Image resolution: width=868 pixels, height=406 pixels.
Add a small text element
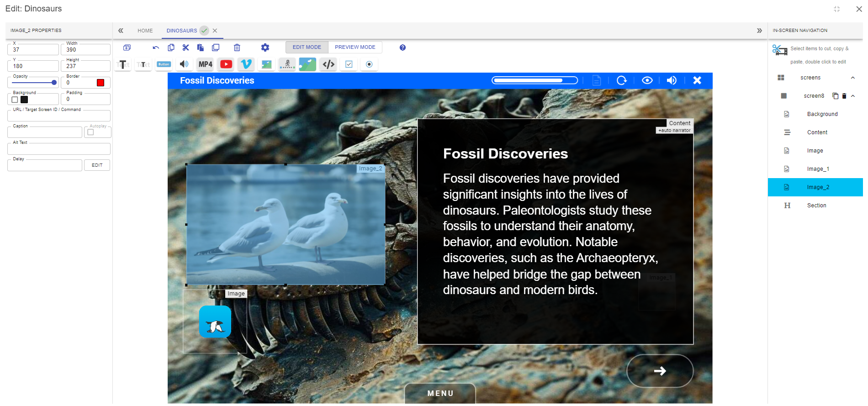143,64
